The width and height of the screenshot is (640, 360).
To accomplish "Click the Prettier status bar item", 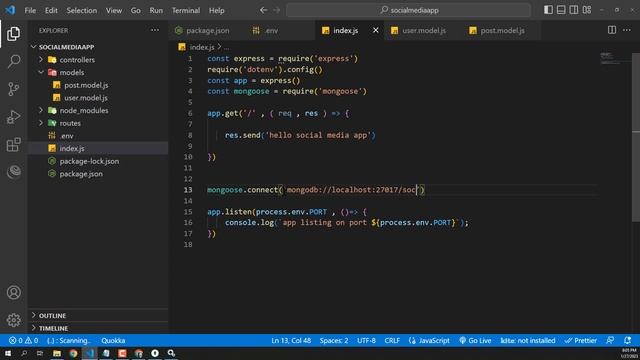I will [x=581, y=340].
